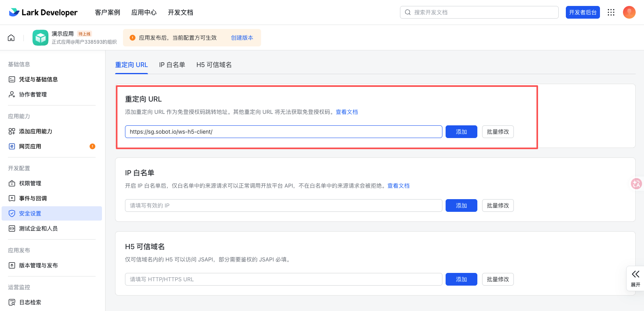Click 批量修改 in the IP 白名单 section
644x311 pixels.
498,205
